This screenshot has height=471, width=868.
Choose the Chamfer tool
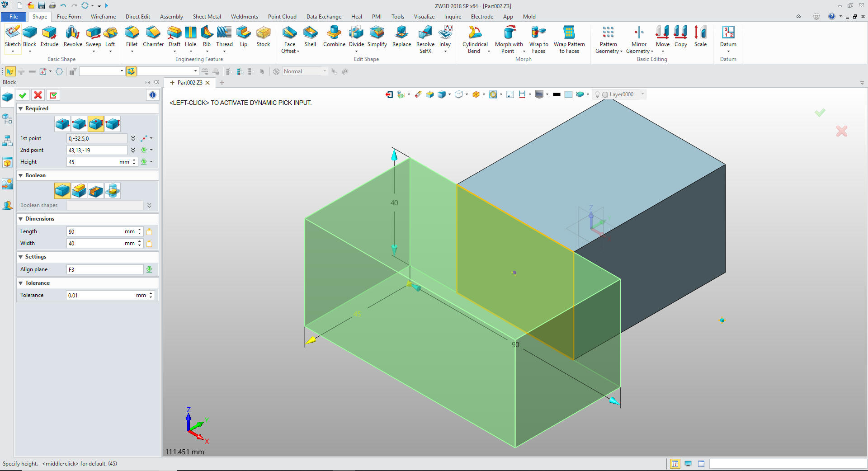pyautogui.click(x=153, y=36)
